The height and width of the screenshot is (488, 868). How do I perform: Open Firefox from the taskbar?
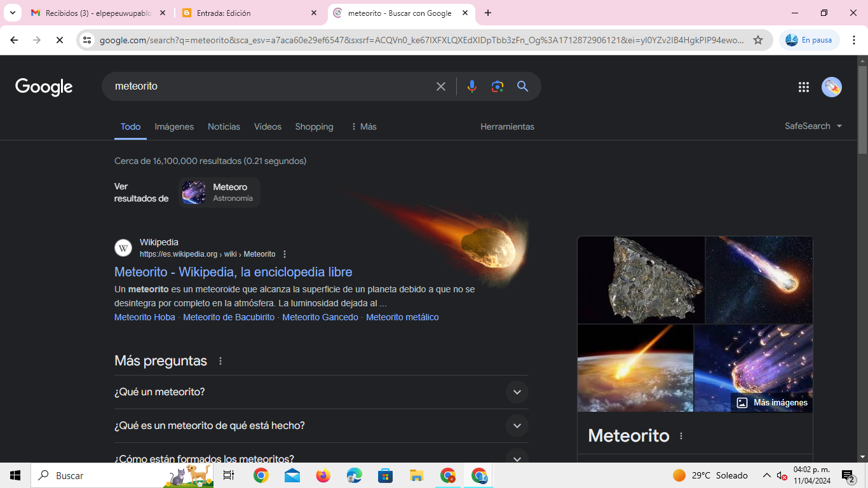pos(323,475)
